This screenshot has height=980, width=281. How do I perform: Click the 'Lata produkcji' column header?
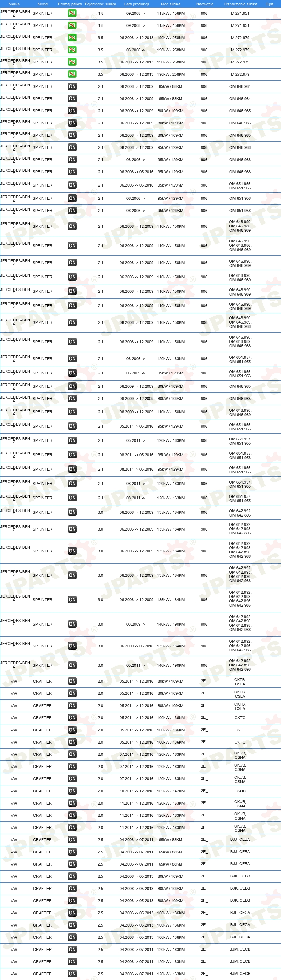(x=137, y=4)
